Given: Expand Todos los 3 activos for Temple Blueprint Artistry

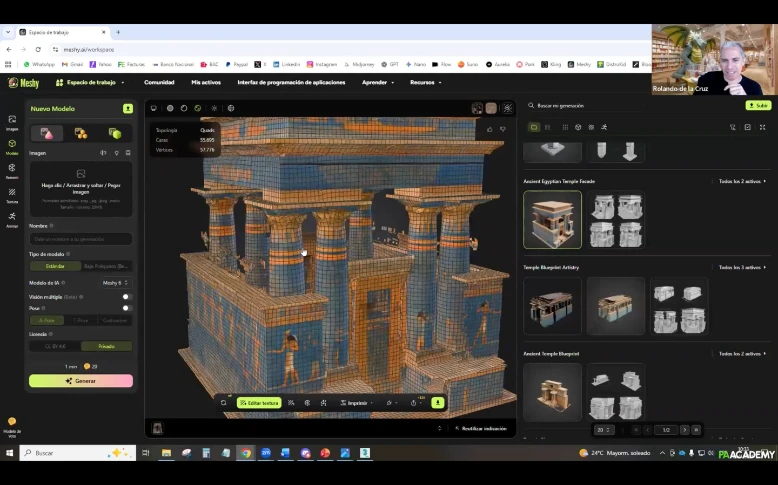Looking at the screenshot, I should pyautogui.click(x=741, y=267).
